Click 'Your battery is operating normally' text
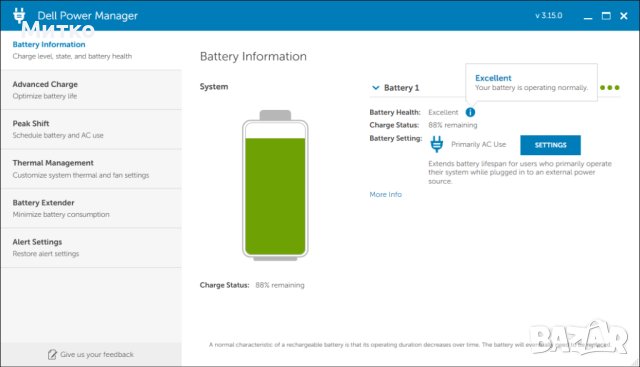Screen dimensions: 640x367 531,88
